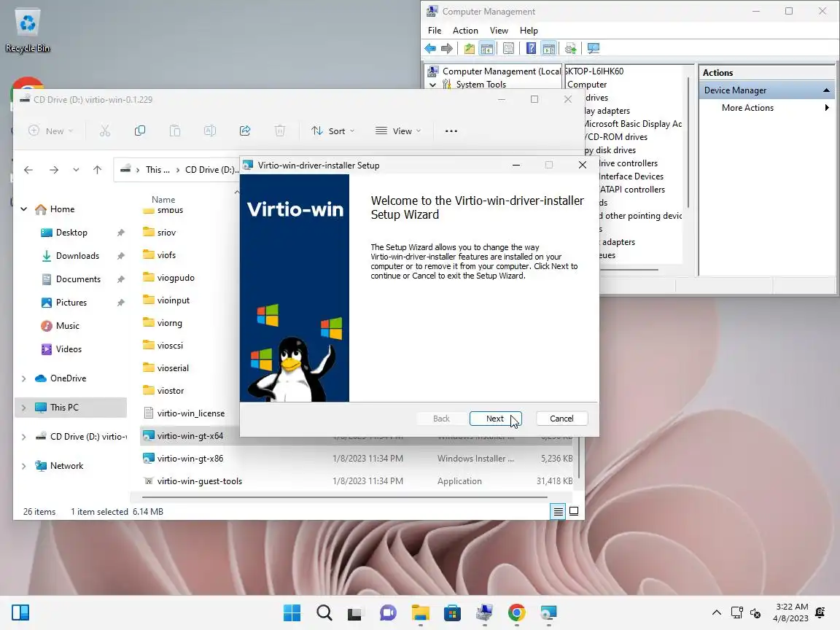Open Action menu in Computer Management
The height and width of the screenshot is (630, 840).
tap(465, 31)
